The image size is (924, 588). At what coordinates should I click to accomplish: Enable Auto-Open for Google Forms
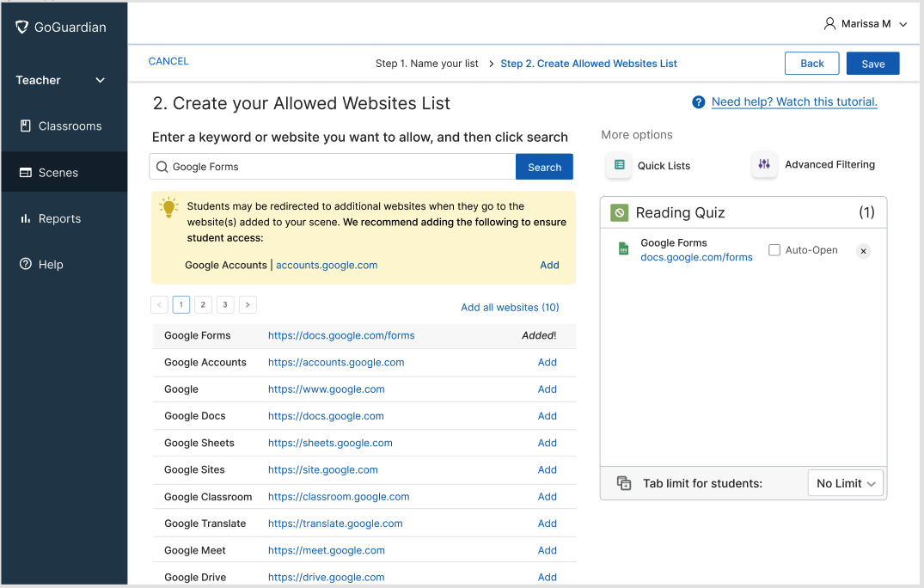click(774, 250)
